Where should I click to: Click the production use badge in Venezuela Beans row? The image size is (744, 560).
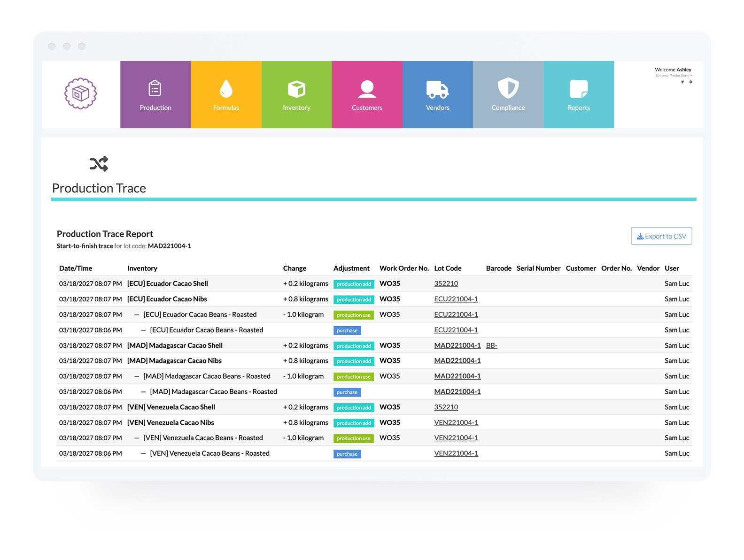coord(354,438)
